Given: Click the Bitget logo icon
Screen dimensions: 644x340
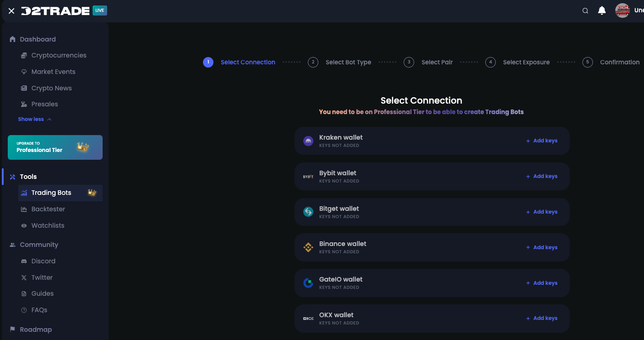Looking at the screenshot, I should 308,212.
